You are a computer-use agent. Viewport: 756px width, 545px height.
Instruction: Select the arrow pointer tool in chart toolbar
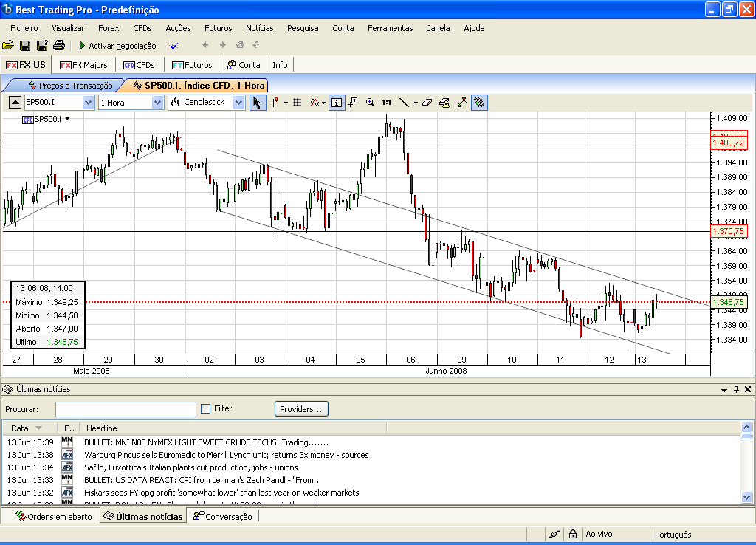click(x=258, y=102)
